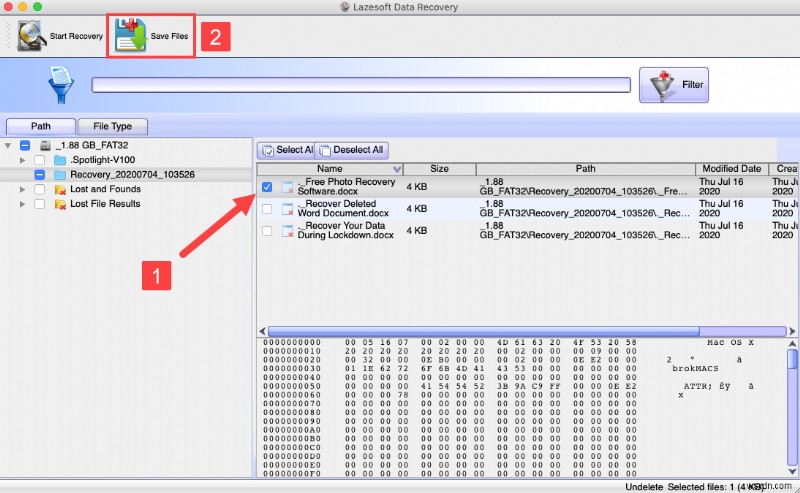
Task: Toggle the Recovery_20200704_103526 folder checkbox
Action: [39, 175]
